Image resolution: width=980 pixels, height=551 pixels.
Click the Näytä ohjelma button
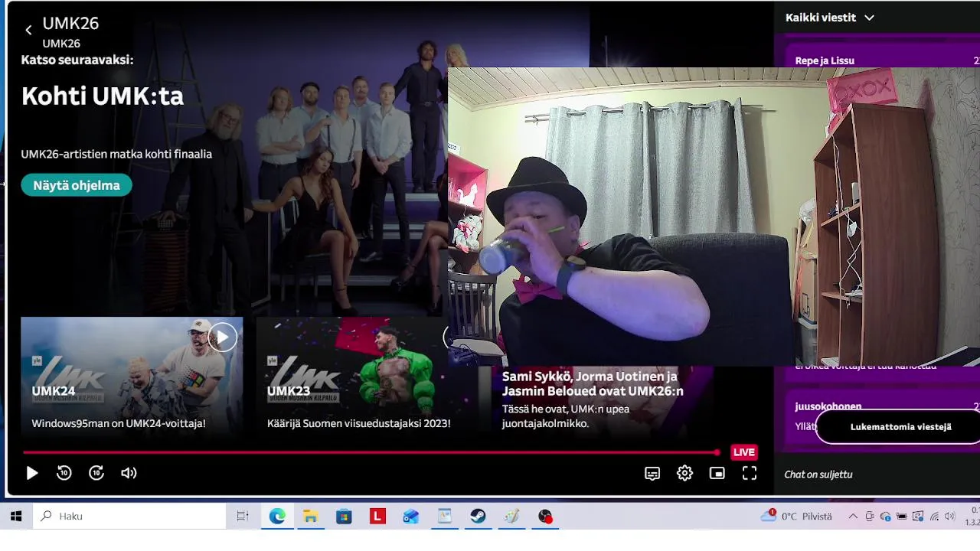[77, 185]
